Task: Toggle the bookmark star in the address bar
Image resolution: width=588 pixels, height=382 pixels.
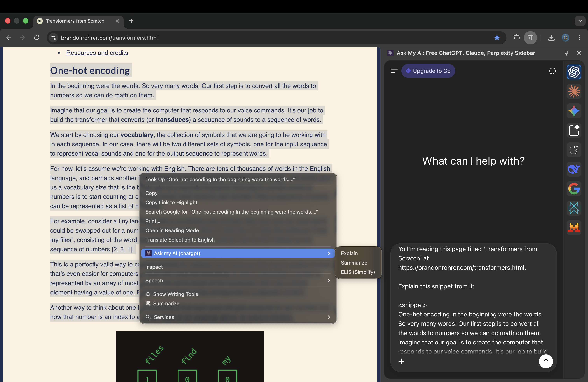Action: pyautogui.click(x=497, y=38)
